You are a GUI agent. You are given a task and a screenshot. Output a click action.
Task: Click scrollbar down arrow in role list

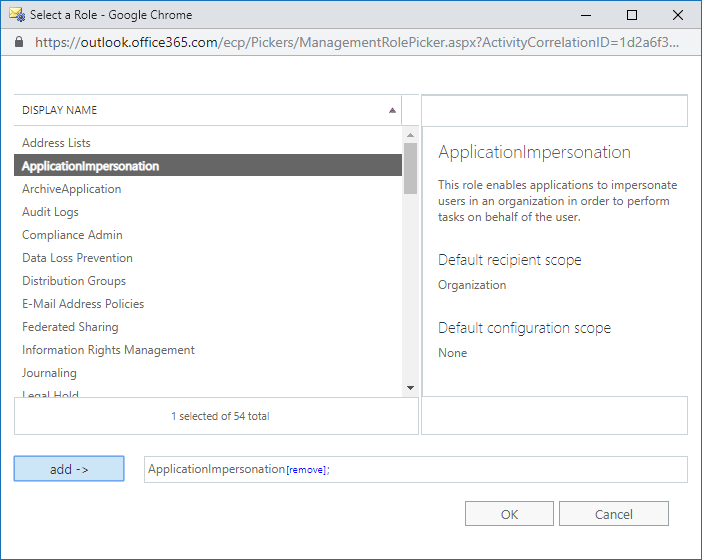pos(410,387)
